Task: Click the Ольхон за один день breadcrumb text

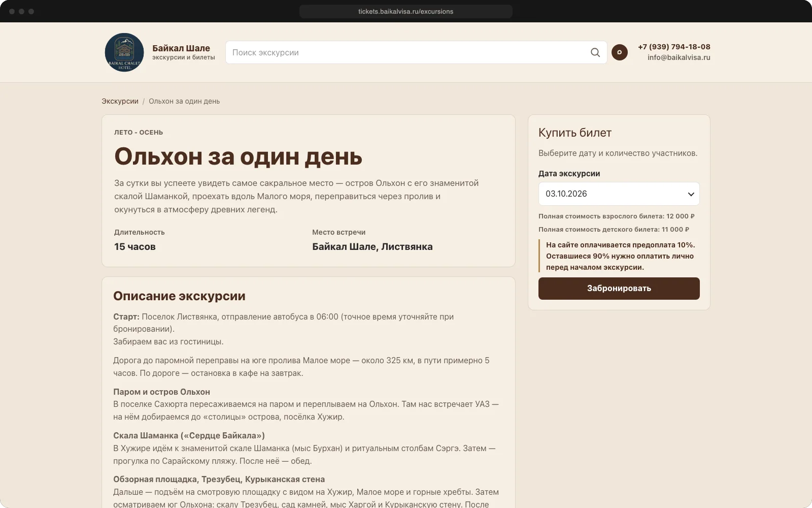Action: 184,101
